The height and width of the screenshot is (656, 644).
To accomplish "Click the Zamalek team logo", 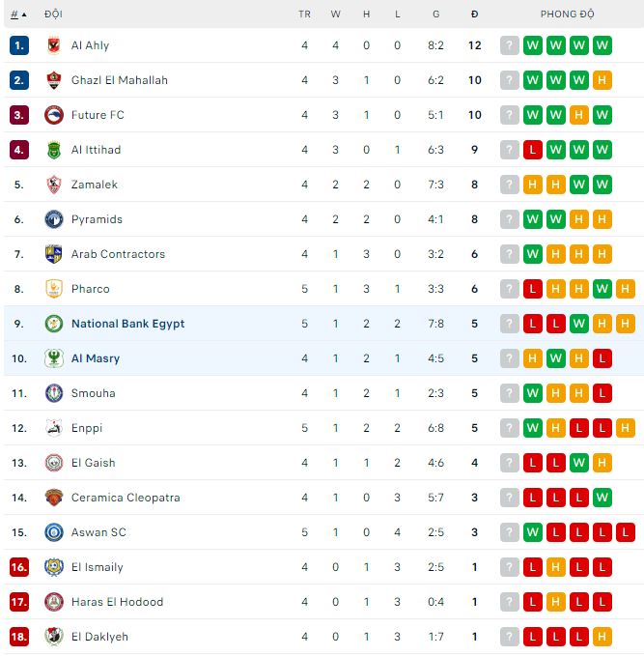I will tap(54, 185).
